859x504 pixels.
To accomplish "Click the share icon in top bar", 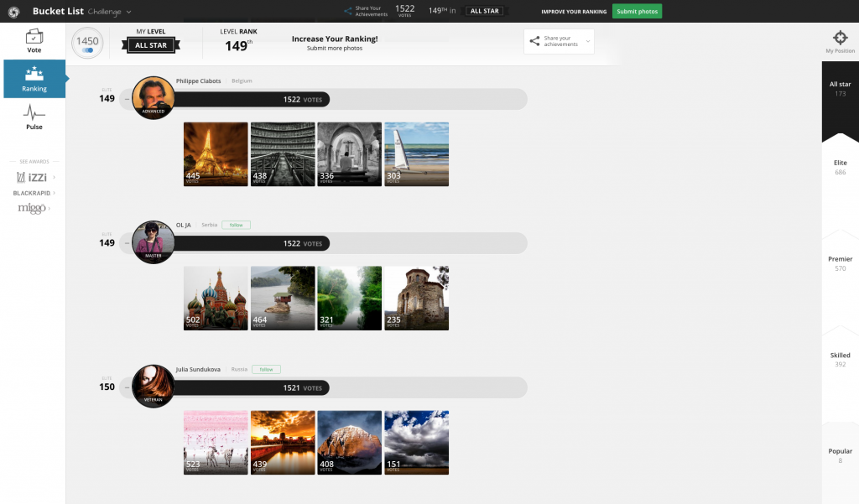I will [x=348, y=11].
